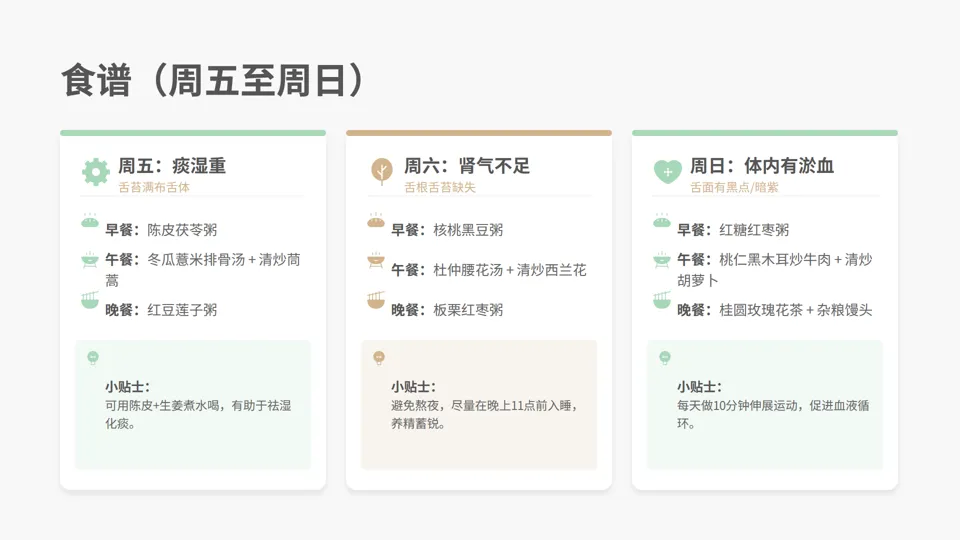
Task: Click the dinner bowl icon in 周日 card
Action: [662, 300]
